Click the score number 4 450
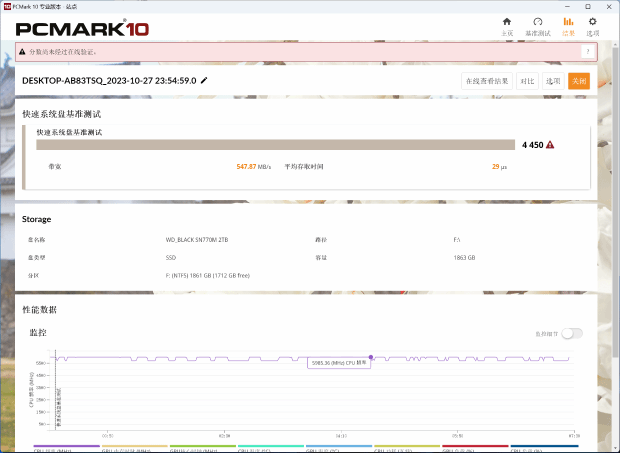The image size is (620, 453). [x=532, y=145]
